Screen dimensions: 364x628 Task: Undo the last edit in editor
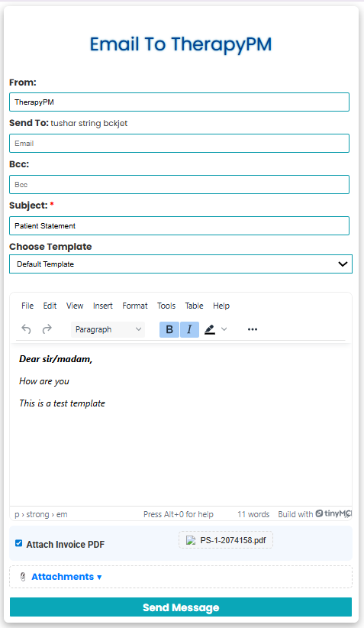26,329
